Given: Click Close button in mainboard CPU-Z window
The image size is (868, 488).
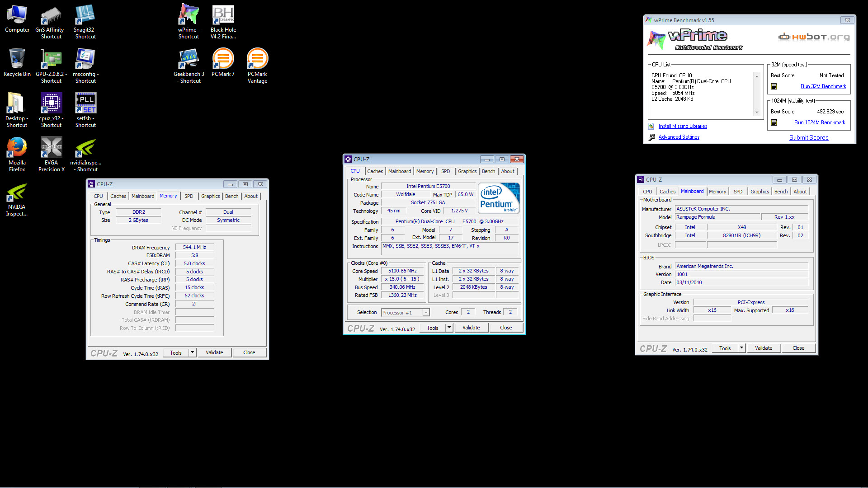Looking at the screenshot, I should 798,348.
